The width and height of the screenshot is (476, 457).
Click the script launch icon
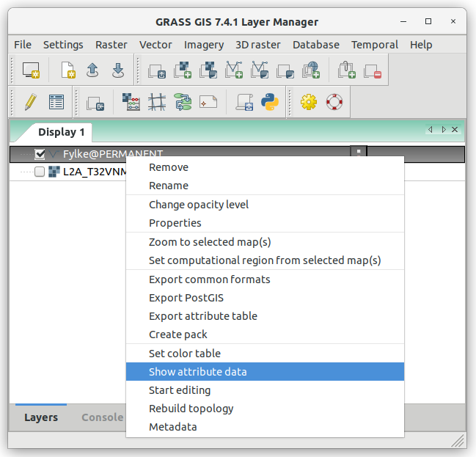pos(245,102)
